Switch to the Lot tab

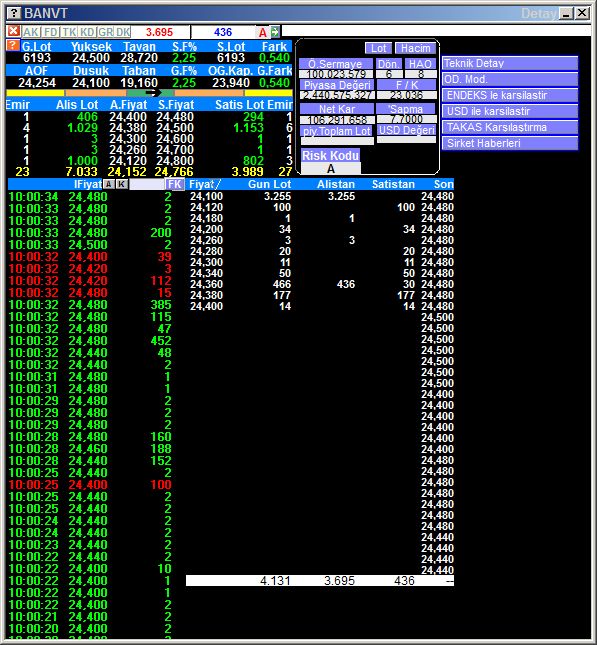point(378,48)
